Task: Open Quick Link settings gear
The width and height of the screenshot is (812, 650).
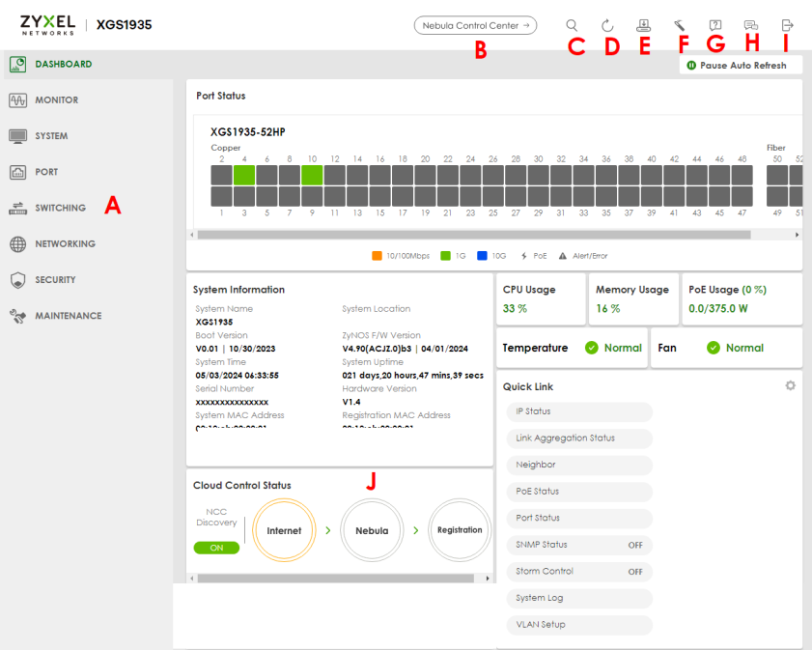Action: (790, 385)
